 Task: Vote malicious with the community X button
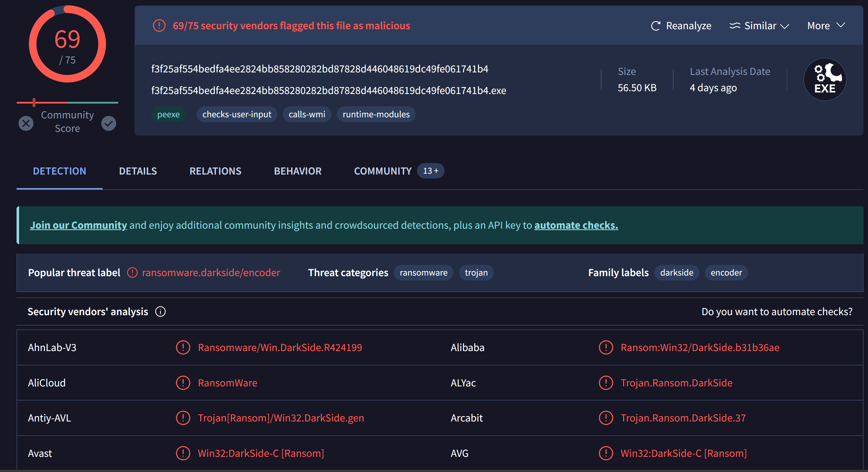coord(26,123)
